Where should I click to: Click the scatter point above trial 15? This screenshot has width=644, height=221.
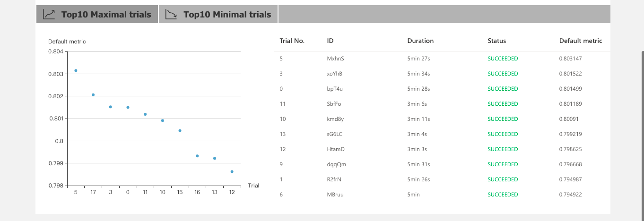pyautogui.click(x=180, y=130)
